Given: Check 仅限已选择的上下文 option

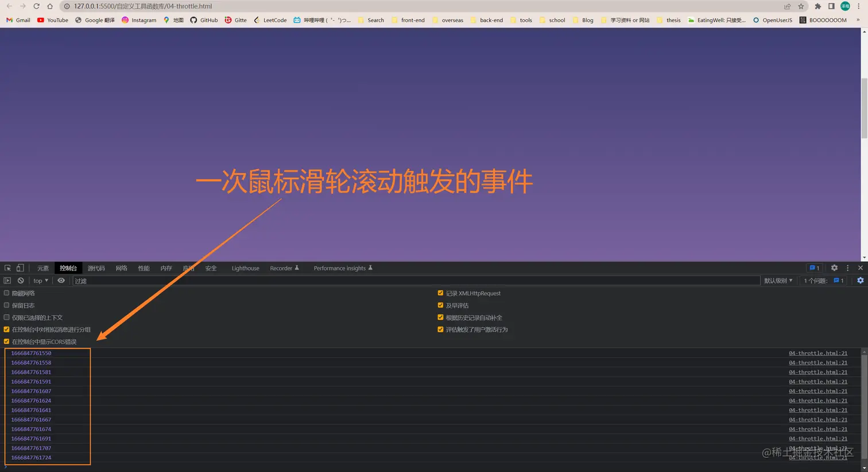Looking at the screenshot, I should click(x=7, y=318).
